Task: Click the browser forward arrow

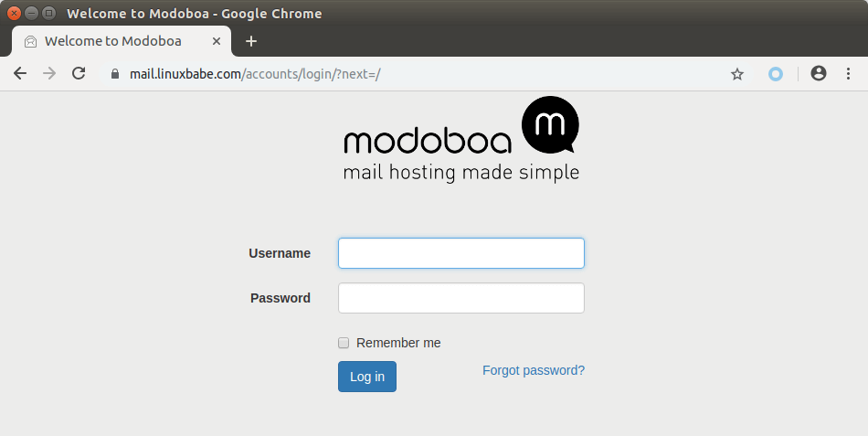Action: [49, 74]
